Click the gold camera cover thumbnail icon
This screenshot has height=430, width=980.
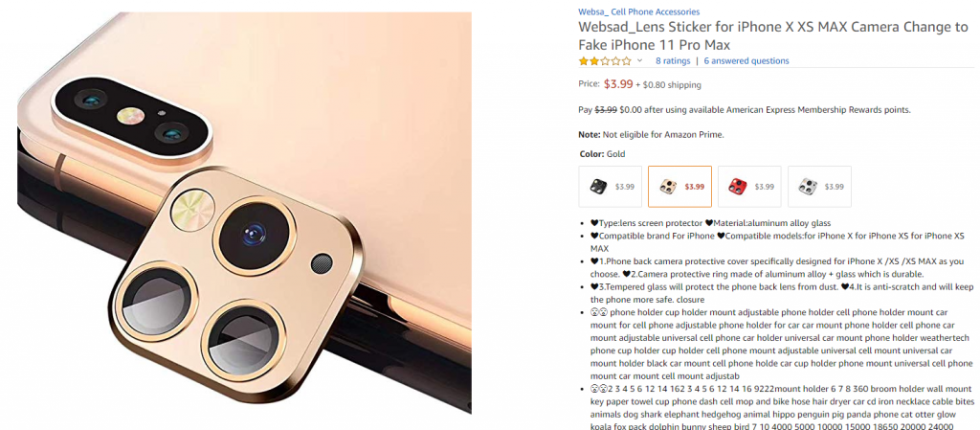coord(668,186)
